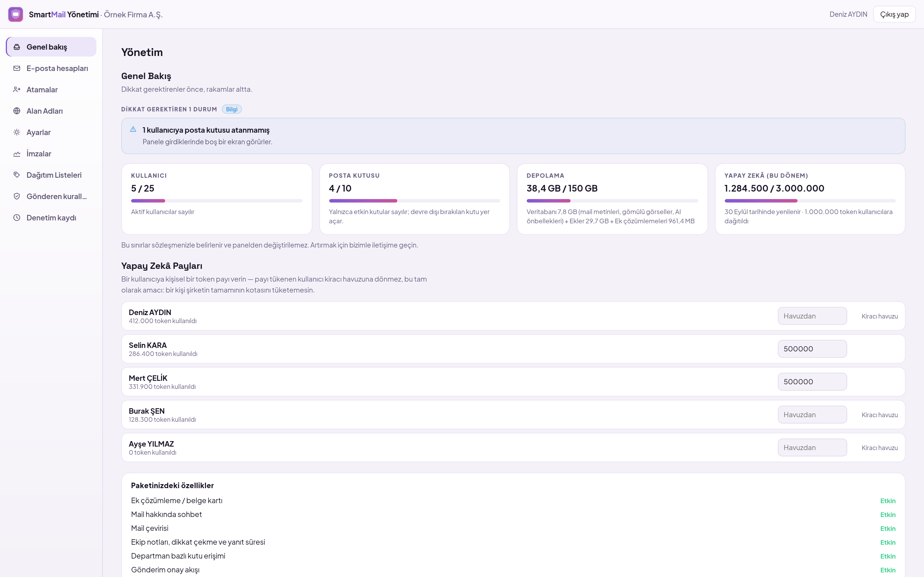Click the warning triangle alert icon

click(x=133, y=129)
